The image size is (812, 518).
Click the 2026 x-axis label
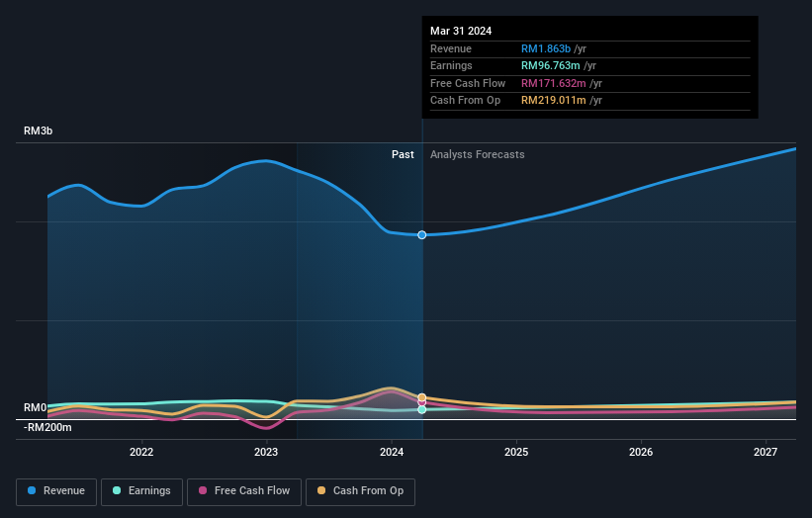pyautogui.click(x=641, y=453)
